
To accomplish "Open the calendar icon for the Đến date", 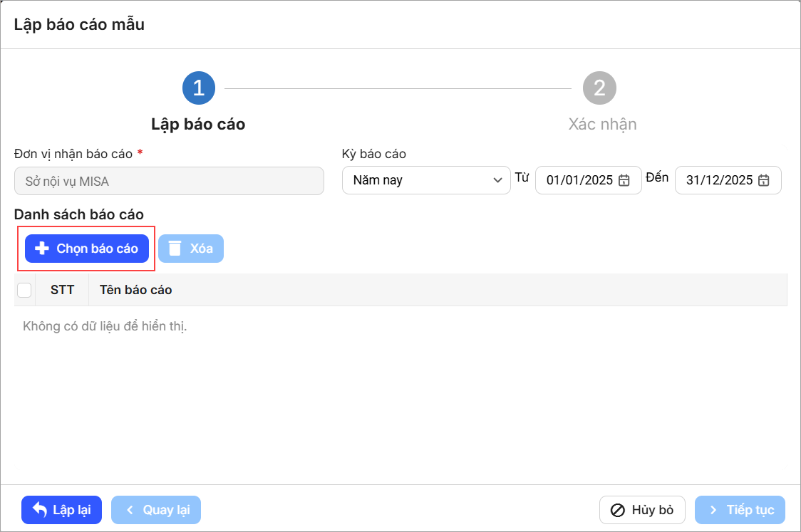I will [x=763, y=180].
